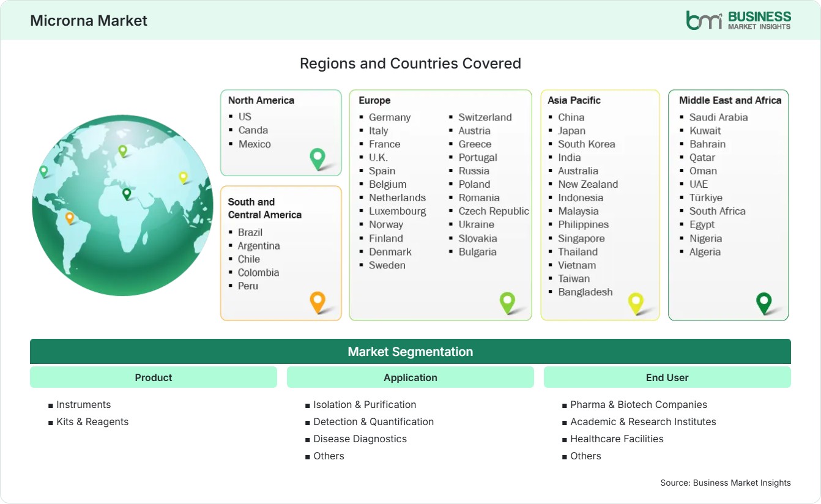Click the globe illustration

pyautogui.click(x=122, y=206)
